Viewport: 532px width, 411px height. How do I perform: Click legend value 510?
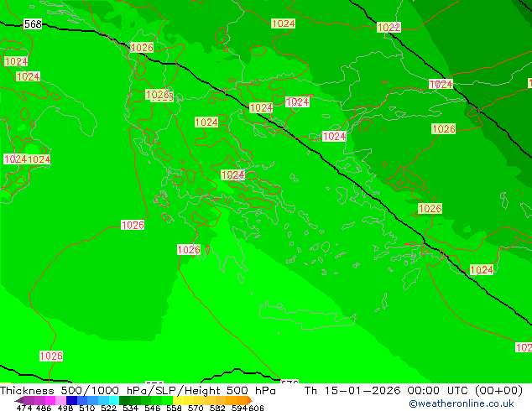(x=87, y=408)
